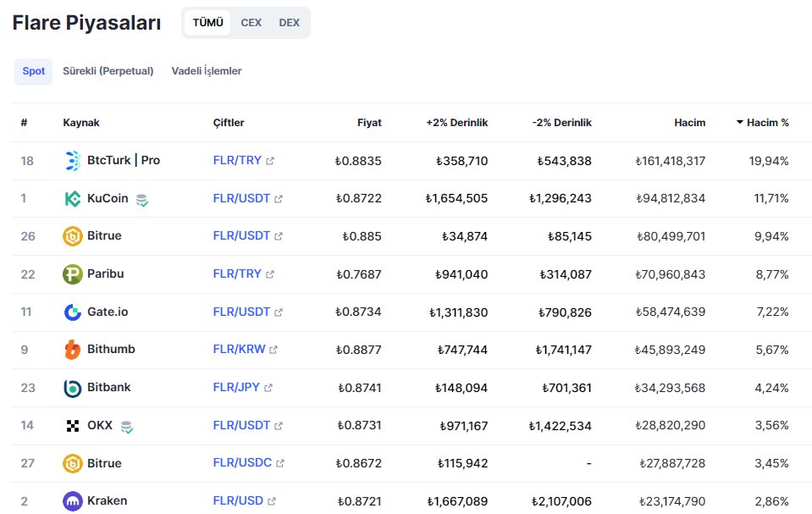Open external link icon beside FLR/USDC
Viewport: 812px width, 514px height.
point(280,463)
